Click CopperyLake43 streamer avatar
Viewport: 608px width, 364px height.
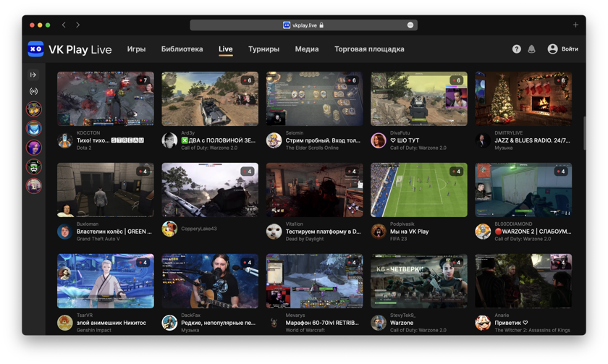click(169, 229)
